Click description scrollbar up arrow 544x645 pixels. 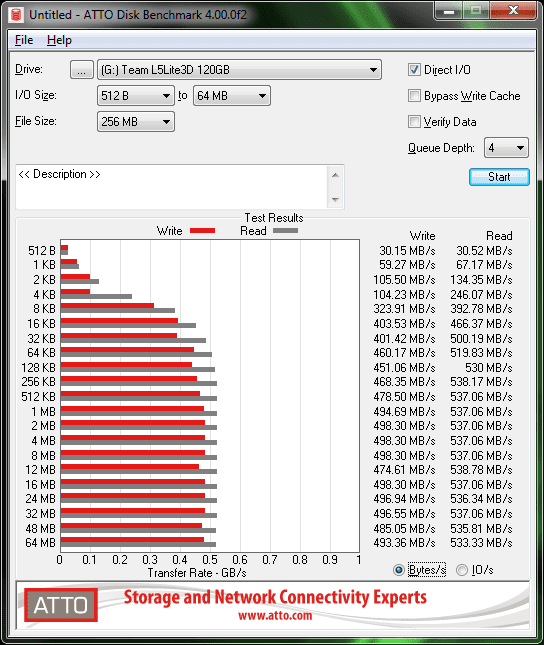click(335, 175)
